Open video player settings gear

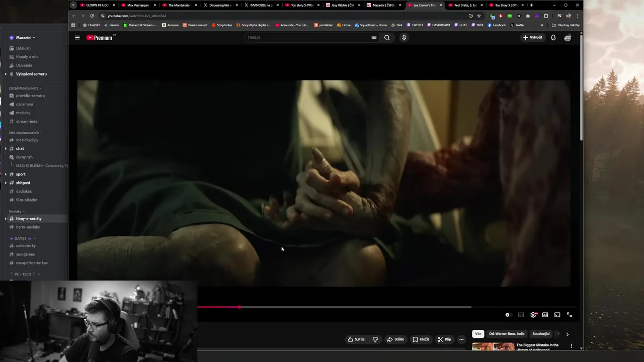coord(533,315)
